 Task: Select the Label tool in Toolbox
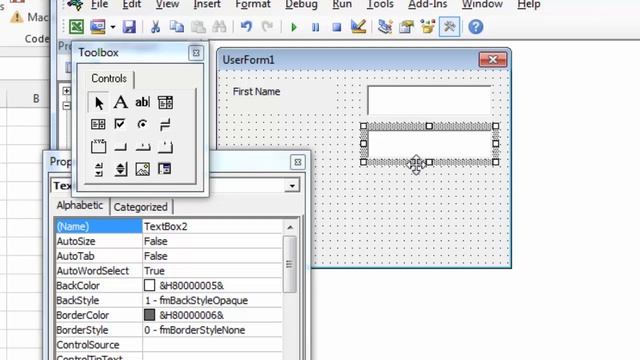(120, 102)
